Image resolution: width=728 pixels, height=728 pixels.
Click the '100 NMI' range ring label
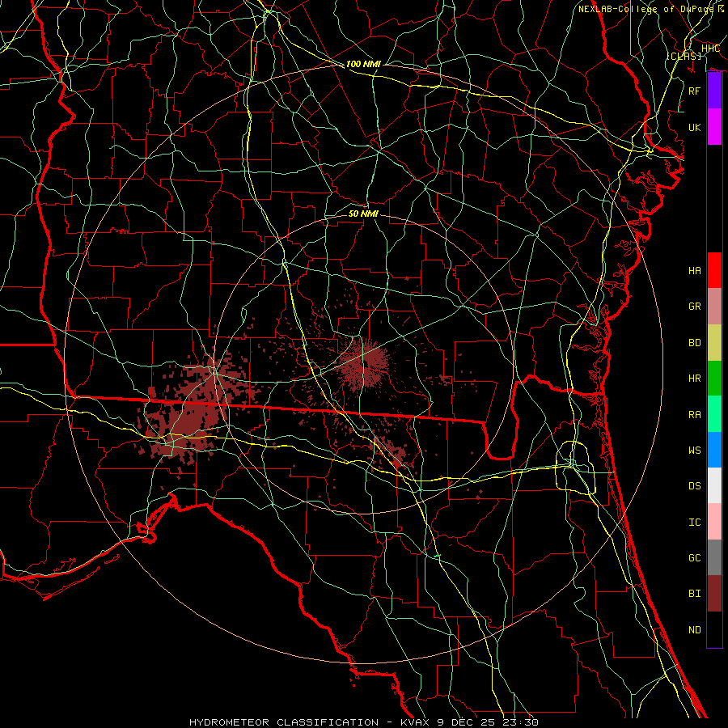[x=363, y=64]
